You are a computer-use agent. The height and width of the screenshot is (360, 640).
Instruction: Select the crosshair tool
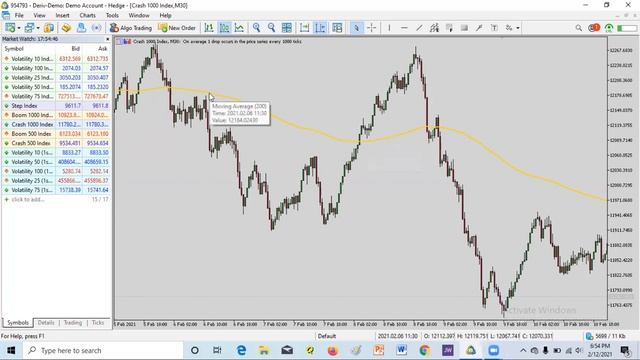371,28
